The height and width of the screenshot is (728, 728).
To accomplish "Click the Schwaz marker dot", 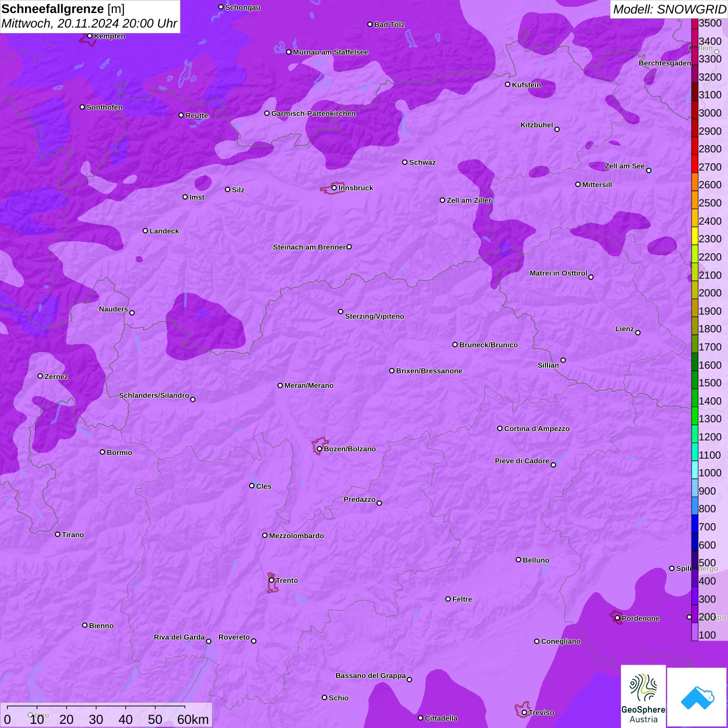I will [405, 162].
